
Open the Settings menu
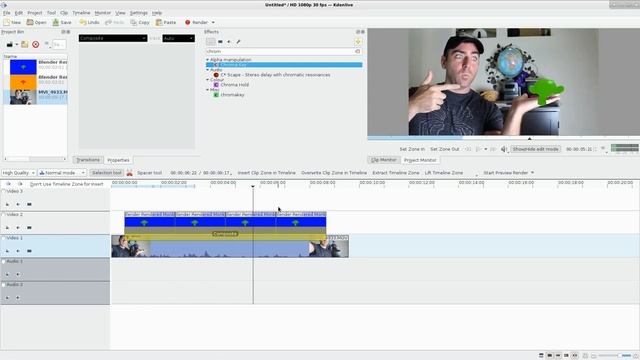pyautogui.click(x=138, y=13)
